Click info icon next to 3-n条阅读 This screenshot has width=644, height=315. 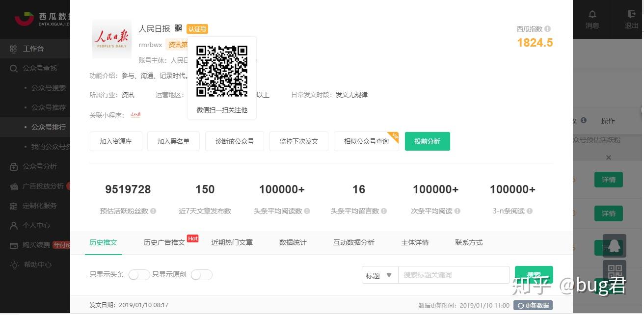[x=530, y=211]
